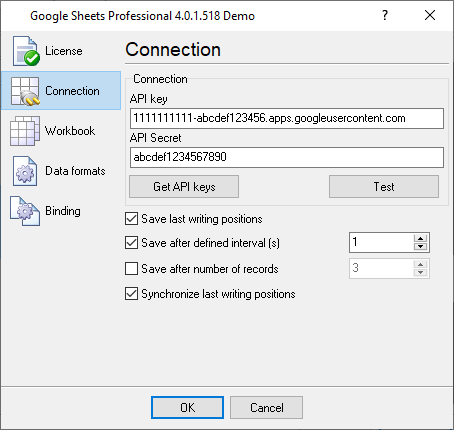
Task: Uncheck Save after defined interval (s)
Action: point(131,243)
